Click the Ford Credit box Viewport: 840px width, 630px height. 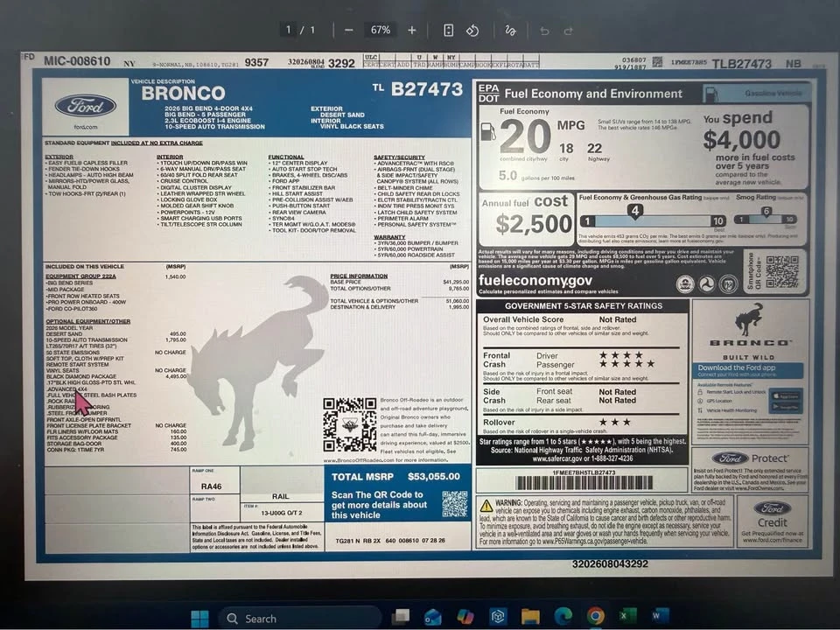tap(772, 520)
